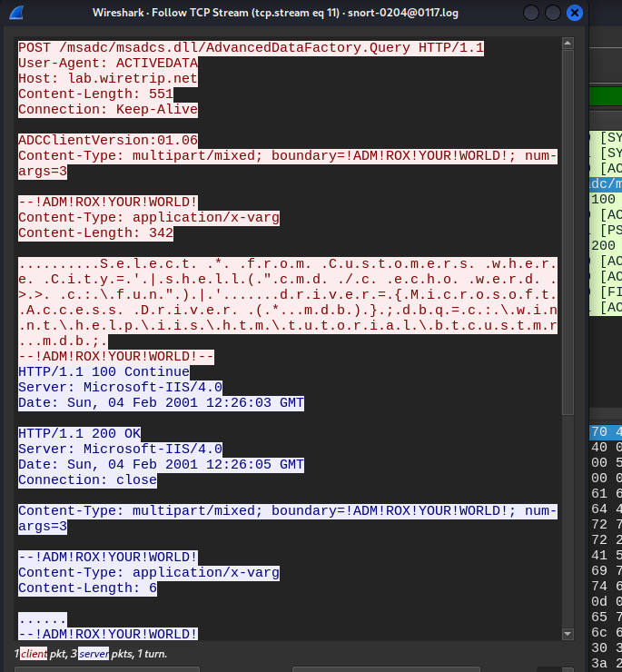Viewport: 622px width, 672px height.
Task: Click the minimize circle next to the maximize button
Action: click(x=530, y=13)
